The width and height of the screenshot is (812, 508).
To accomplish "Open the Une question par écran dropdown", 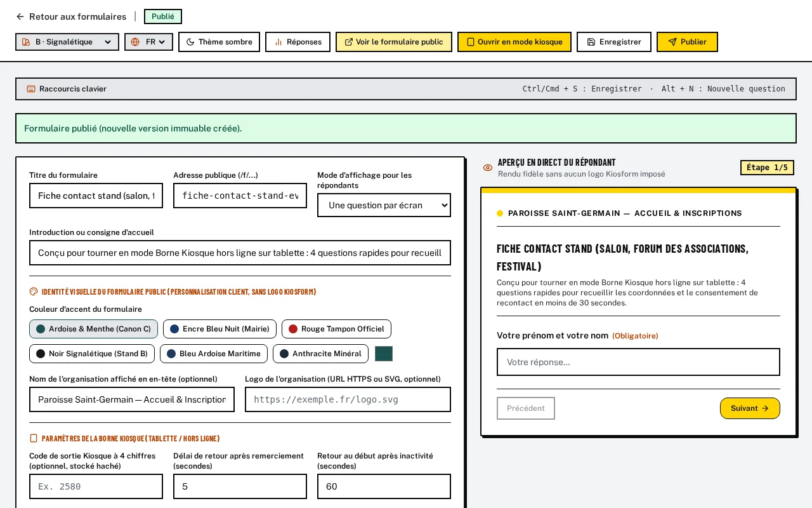I will [x=384, y=205].
